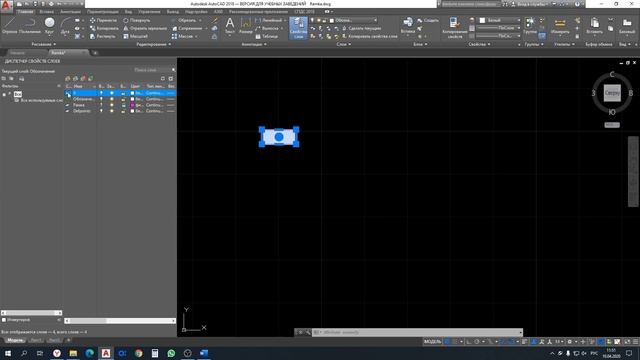This screenshot has height=360, width=640.
Task: Check the Инвертировать filter checkbox
Action: click(x=4, y=320)
